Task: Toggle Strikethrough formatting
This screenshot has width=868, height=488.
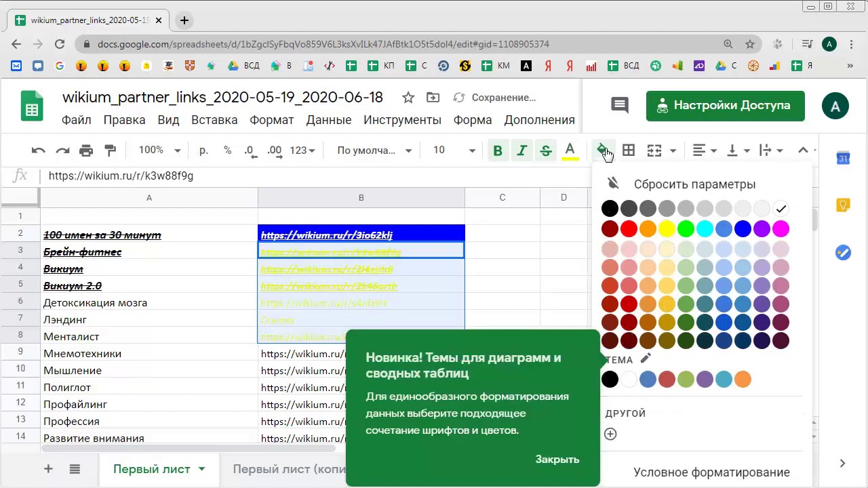Action: tap(546, 150)
